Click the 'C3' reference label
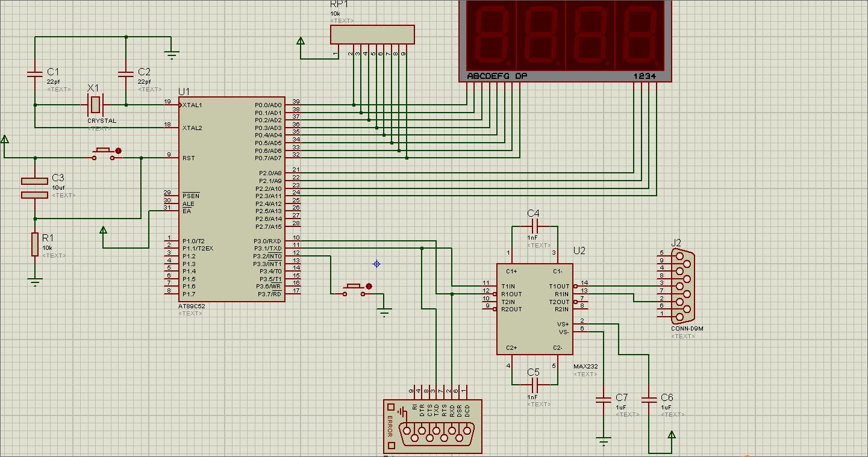 pos(58,178)
